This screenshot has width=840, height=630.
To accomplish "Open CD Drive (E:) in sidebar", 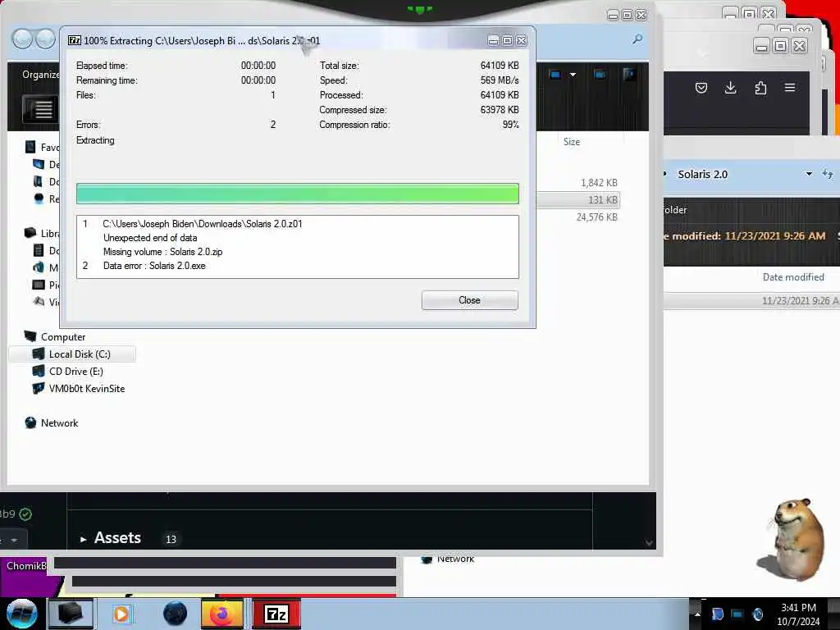I will 76,372.
